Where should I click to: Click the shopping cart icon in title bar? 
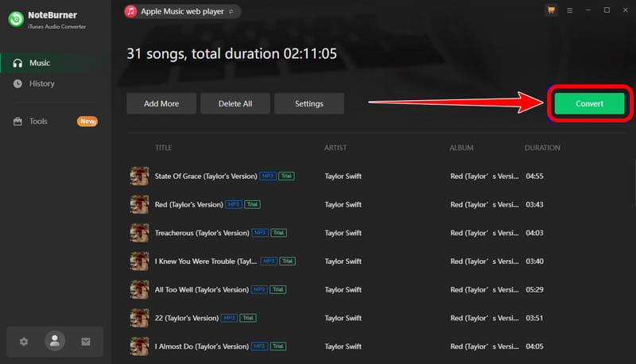click(x=551, y=10)
